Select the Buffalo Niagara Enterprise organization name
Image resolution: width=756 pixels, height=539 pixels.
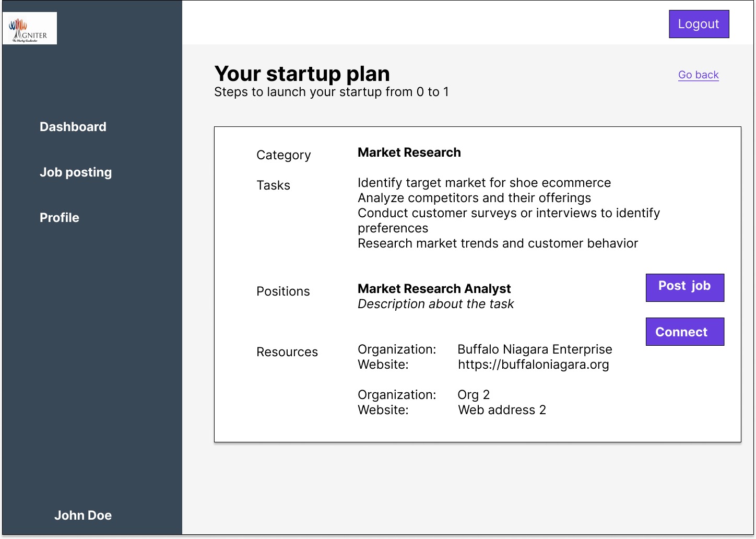(535, 349)
